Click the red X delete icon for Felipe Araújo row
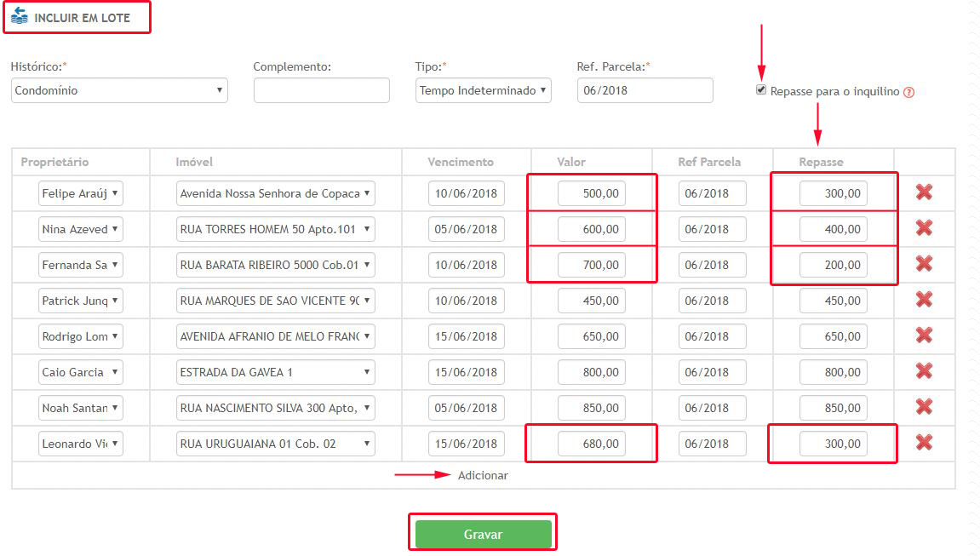Image resolution: width=980 pixels, height=556 pixels. [924, 192]
